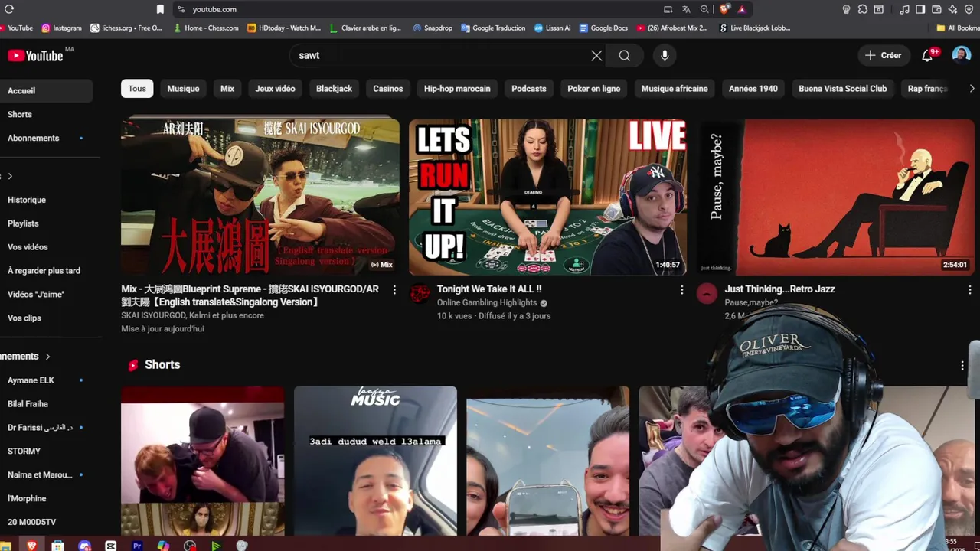This screenshot has height=551, width=980.
Task: Open the browser extensions puzzle icon
Action: point(863,9)
